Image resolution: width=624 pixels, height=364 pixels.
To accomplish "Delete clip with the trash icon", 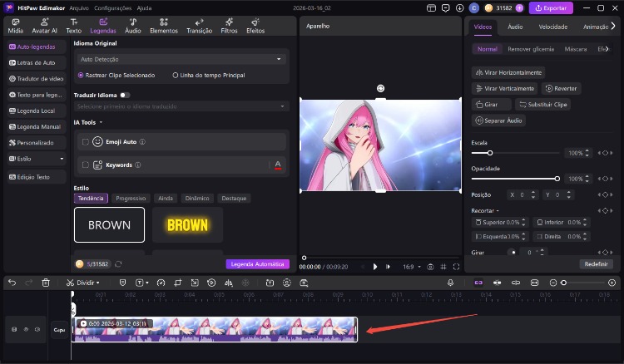I will tap(46, 283).
